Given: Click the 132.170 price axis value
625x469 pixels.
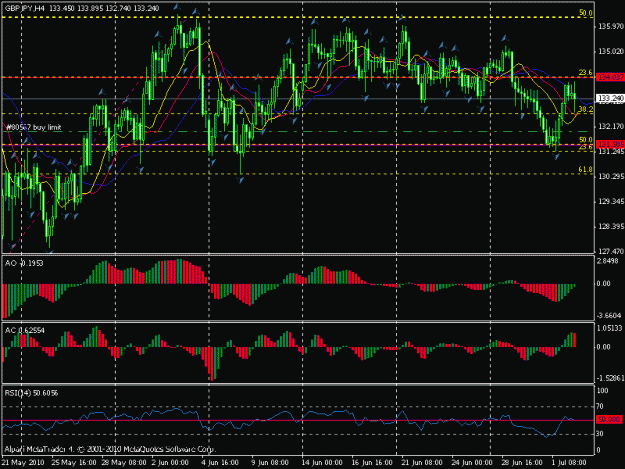Looking at the screenshot, I should [611, 126].
